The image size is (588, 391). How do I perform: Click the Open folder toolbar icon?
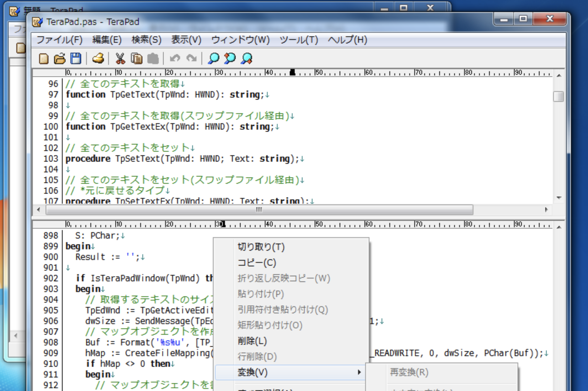[x=60, y=58]
